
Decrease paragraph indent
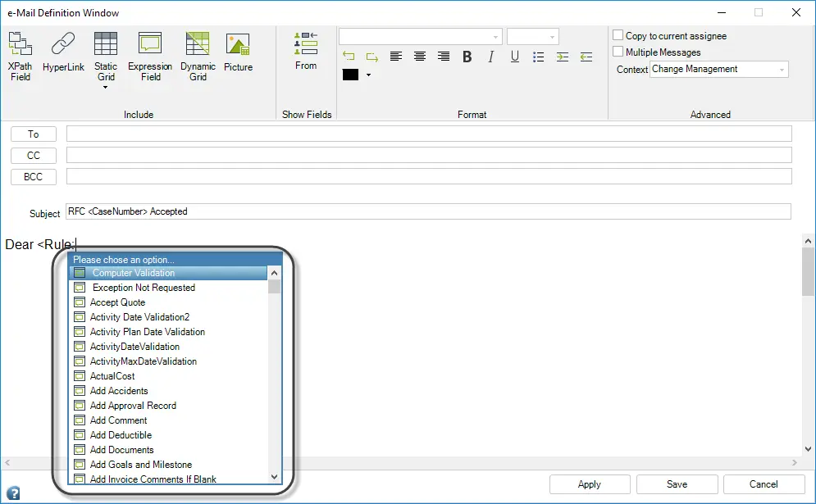click(x=586, y=57)
